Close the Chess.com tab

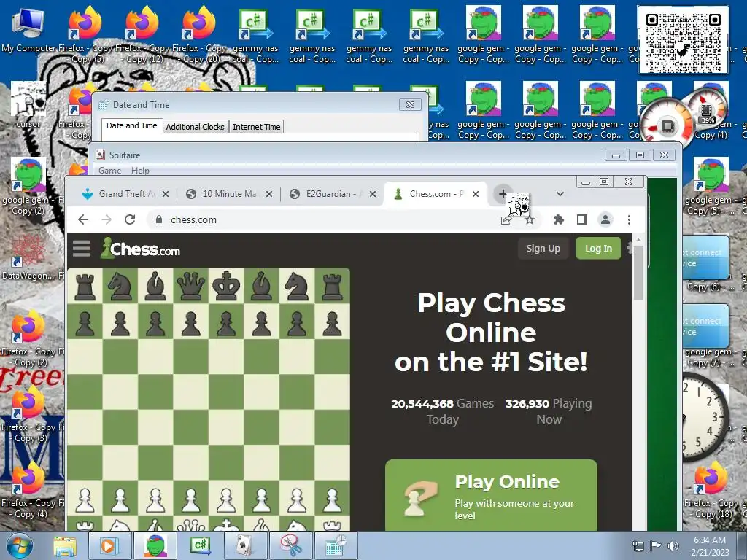476,194
